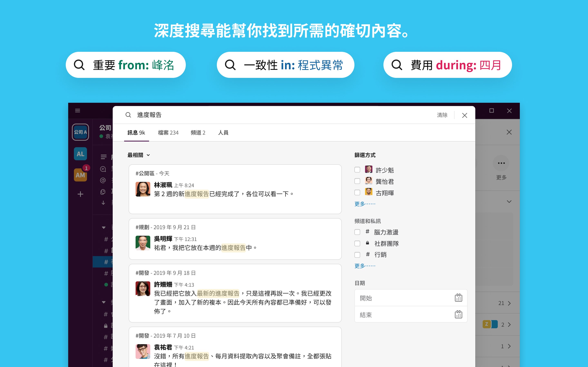Check the 許少魁 person filter

point(357,170)
